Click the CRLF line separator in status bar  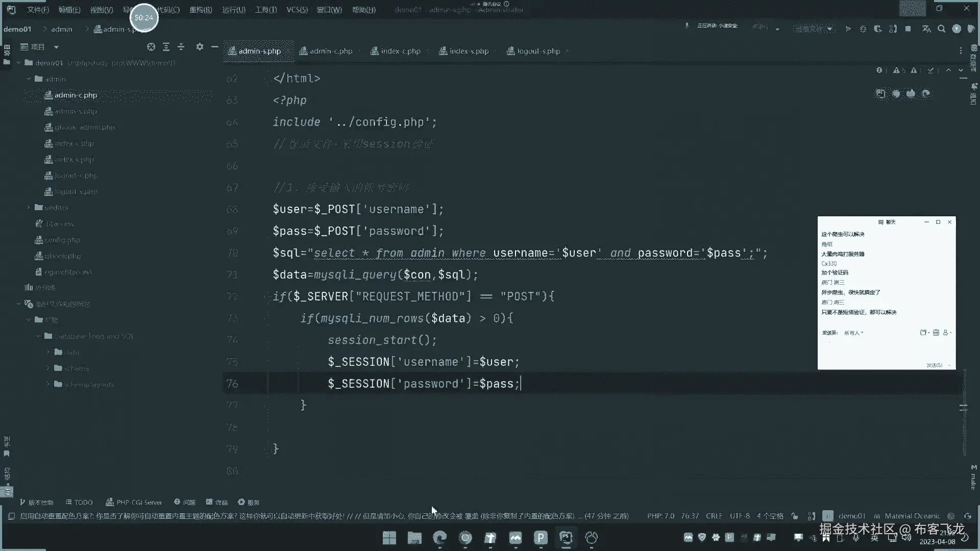[714, 516]
